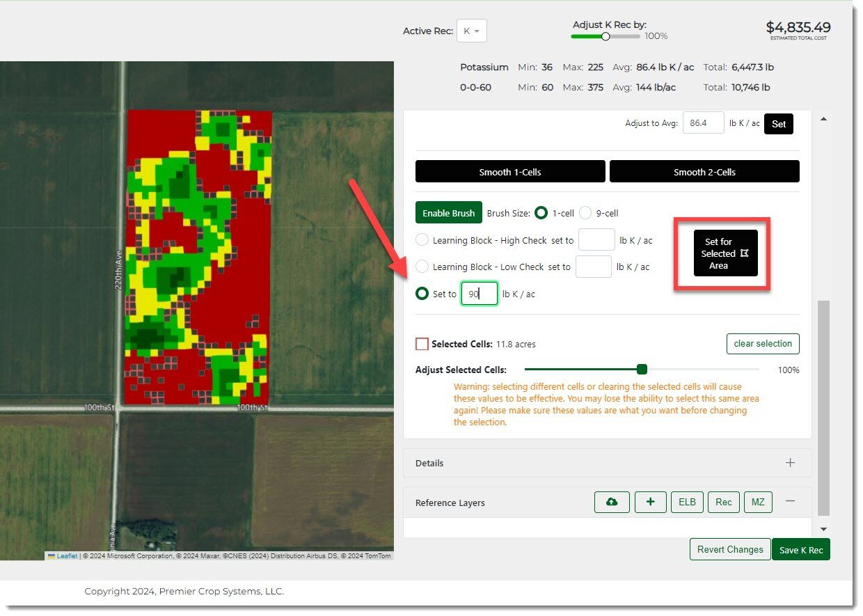Viewport: 863px width, 616px height.
Task: Click the ELB reference layer button
Action: (x=687, y=503)
